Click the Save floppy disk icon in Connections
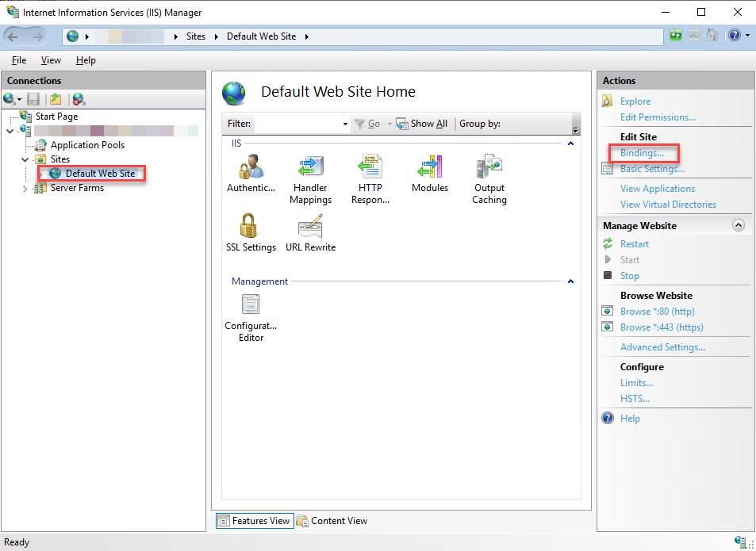The height and width of the screenshot is (551, 756). pyautogui.click(x=33, y=99)
